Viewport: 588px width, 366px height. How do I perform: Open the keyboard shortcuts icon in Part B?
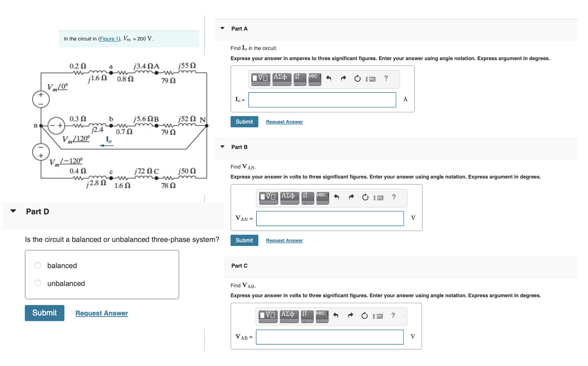(x=379, y=198)
